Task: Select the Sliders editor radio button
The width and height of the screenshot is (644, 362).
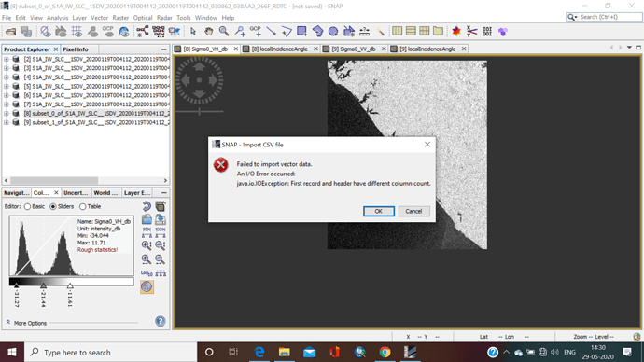Action: click(53, 206)
